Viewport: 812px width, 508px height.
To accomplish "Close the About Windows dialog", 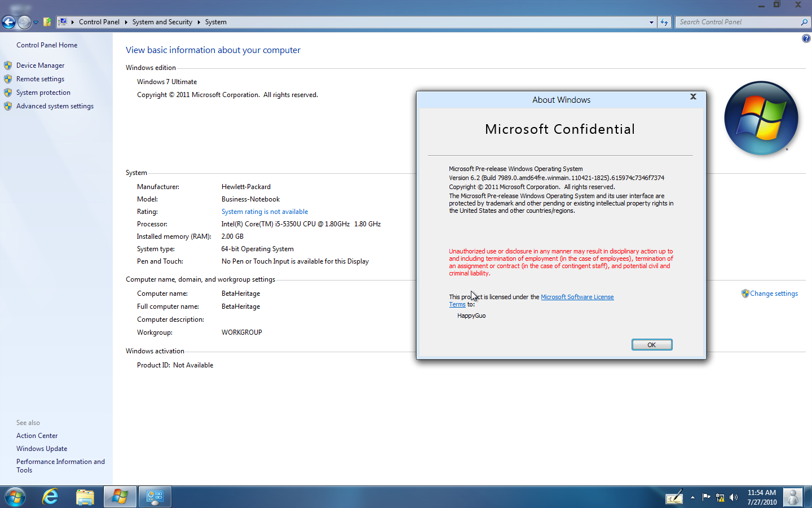I will point(693,97).
